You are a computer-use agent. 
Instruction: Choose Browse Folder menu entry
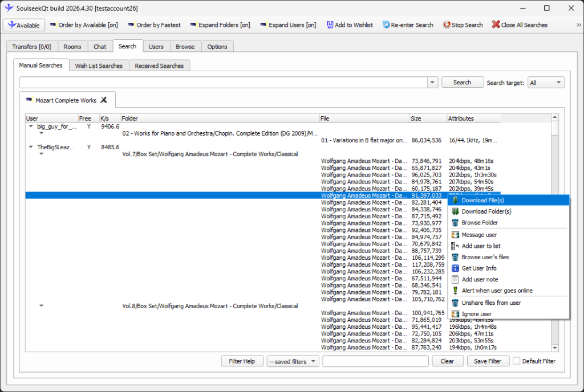[509, 222]
